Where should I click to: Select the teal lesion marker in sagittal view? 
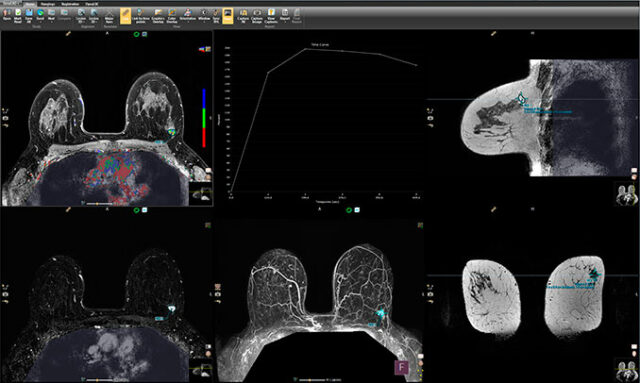[521, 98]
